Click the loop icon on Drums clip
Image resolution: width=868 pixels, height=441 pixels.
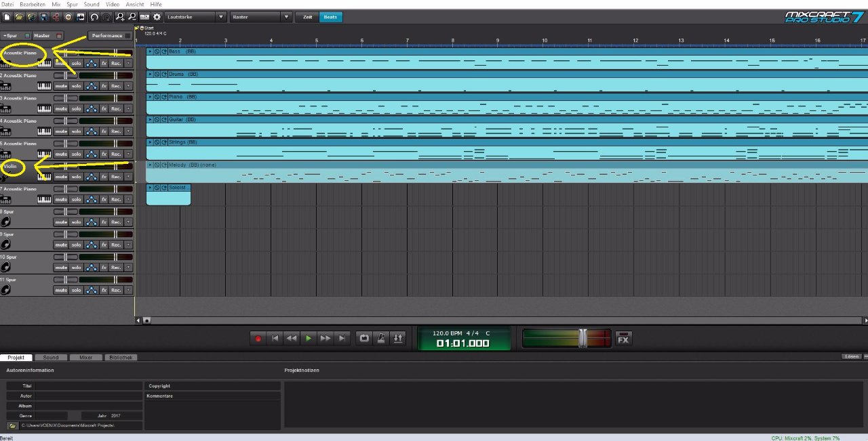pyautogui.click(x=164, y=74)
